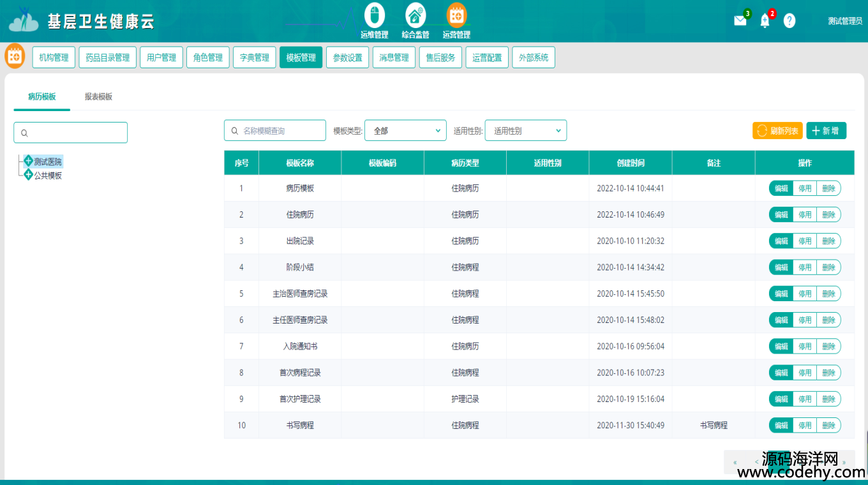Go to the first page arrow «
The width and height of the screenshot is (868, 485).
[735, 462]
